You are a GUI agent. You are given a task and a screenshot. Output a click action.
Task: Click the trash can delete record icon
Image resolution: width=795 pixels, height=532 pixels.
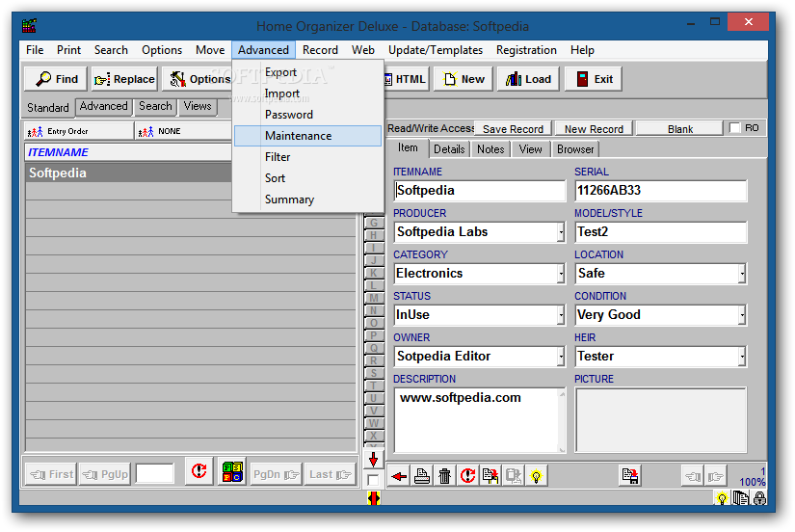tap(444, 476)
